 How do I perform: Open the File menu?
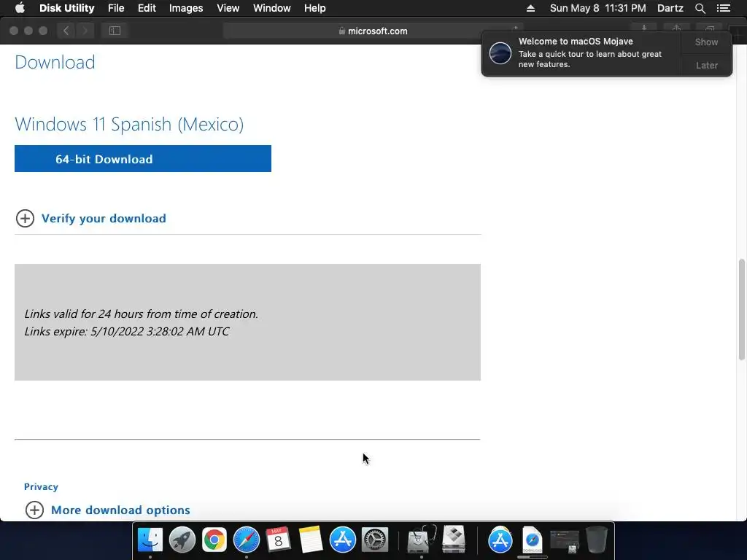[x=116, y=8]
